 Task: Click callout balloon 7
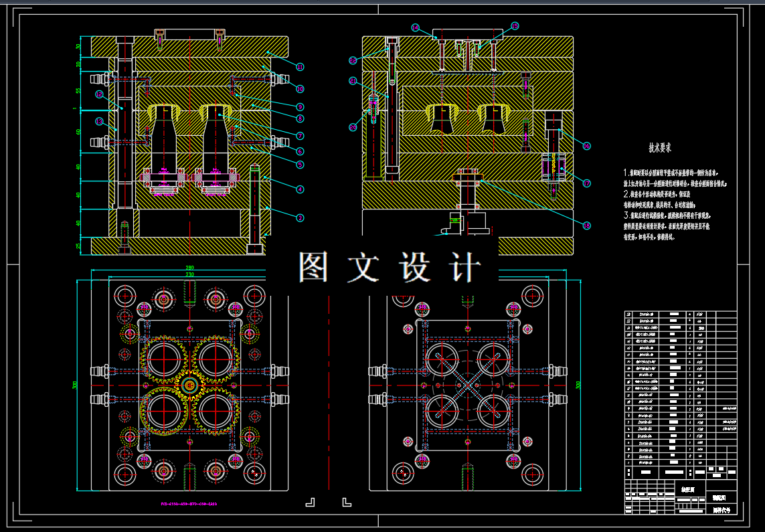point(300,136)
